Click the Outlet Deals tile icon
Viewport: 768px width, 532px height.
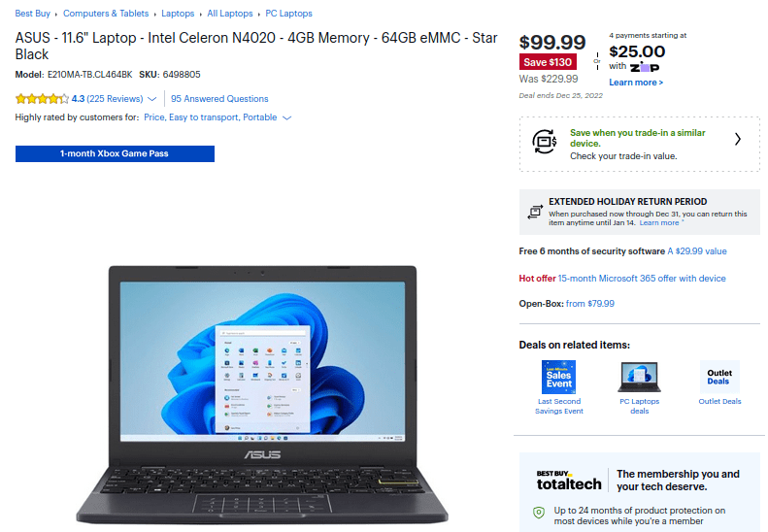(x=719, y=377)
